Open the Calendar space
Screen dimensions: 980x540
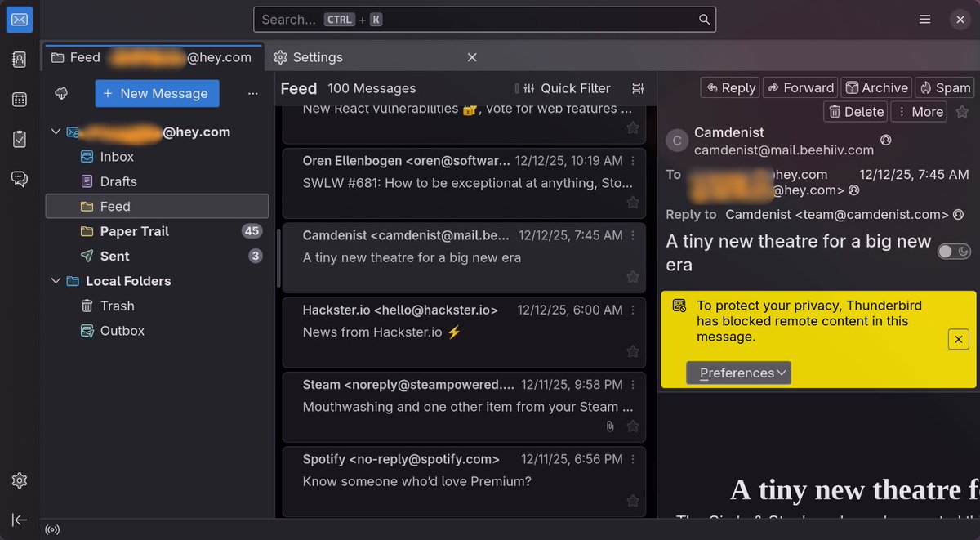[20, 100]
